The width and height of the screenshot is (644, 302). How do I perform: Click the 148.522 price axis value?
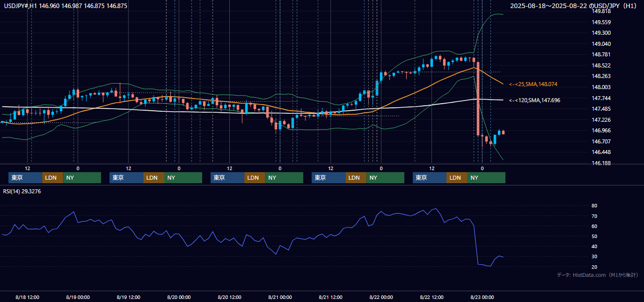(601, 65)
